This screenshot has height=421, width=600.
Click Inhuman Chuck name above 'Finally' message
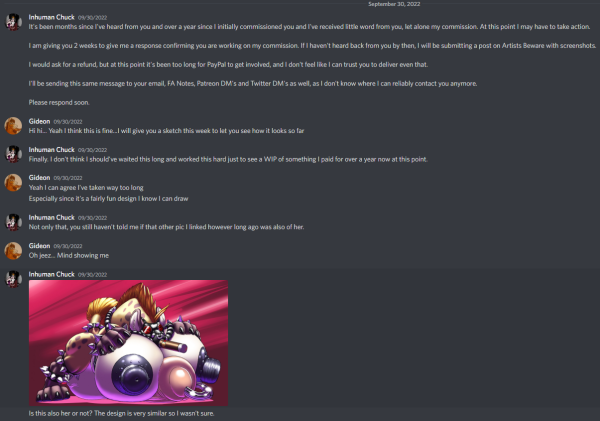pos(52,150)
